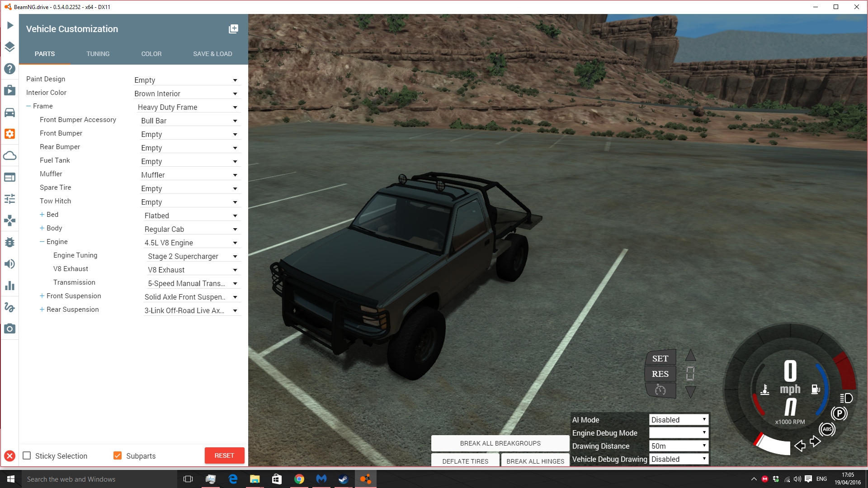Expand the Front Suspension tree item

42,296
